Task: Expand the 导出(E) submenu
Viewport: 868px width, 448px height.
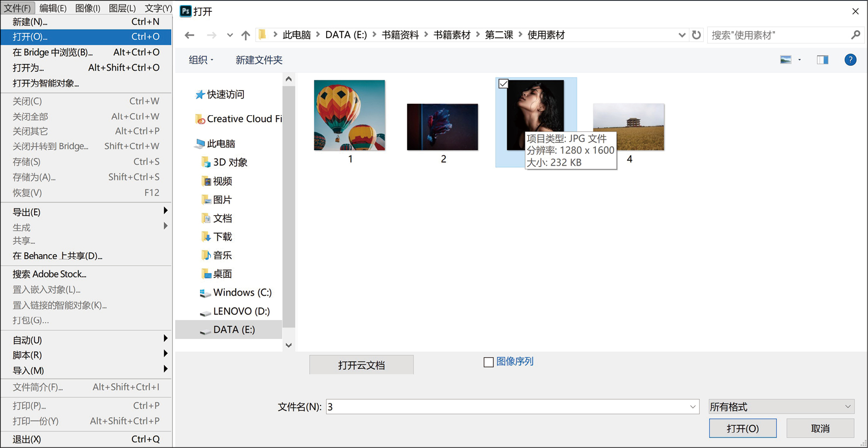Action: pos(86,212)
